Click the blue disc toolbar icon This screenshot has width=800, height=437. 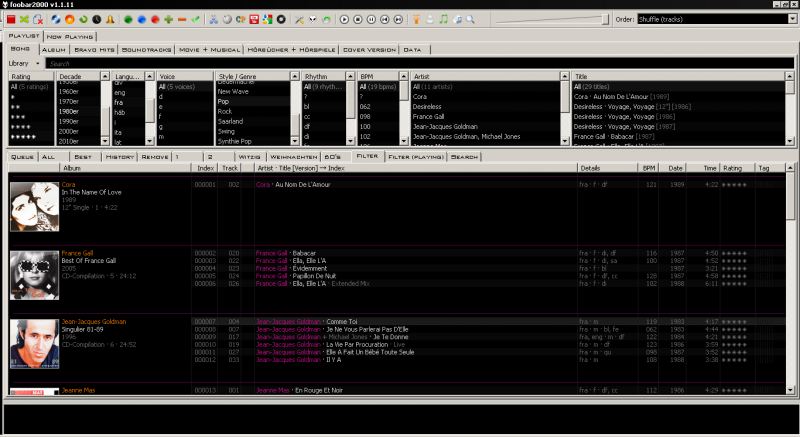[56, 19]
